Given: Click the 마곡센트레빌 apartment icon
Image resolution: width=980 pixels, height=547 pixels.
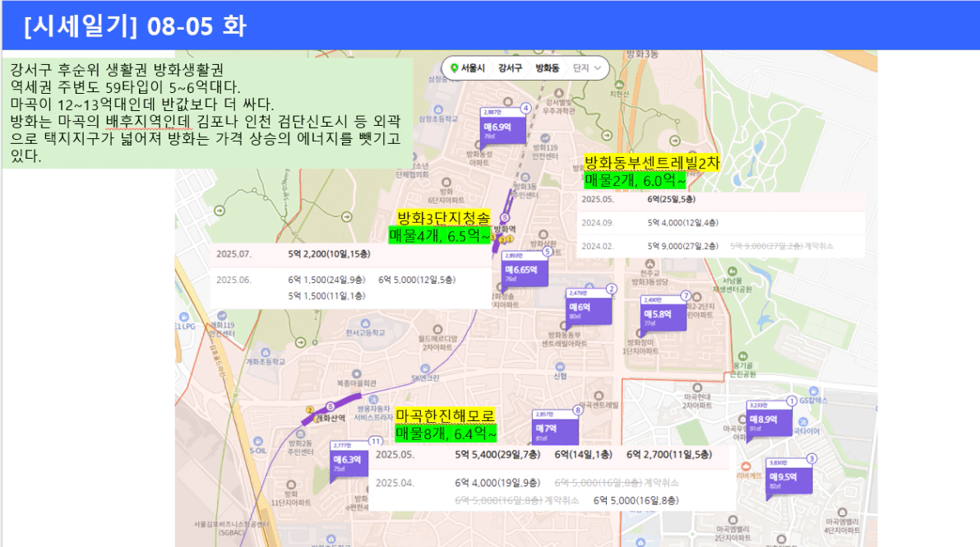Looking at the screenshot, I should pyautogui.click(x=599, y=396).
